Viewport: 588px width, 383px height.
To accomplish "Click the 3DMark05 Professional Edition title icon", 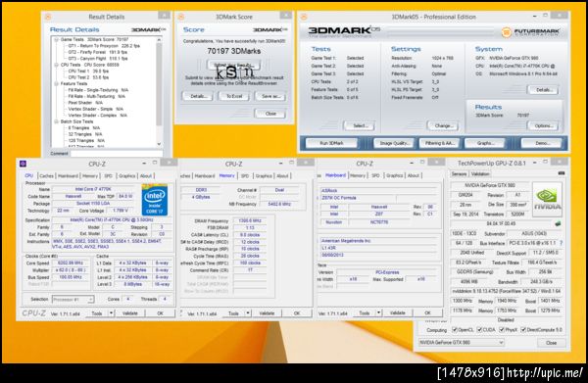I will click(304, 17).
